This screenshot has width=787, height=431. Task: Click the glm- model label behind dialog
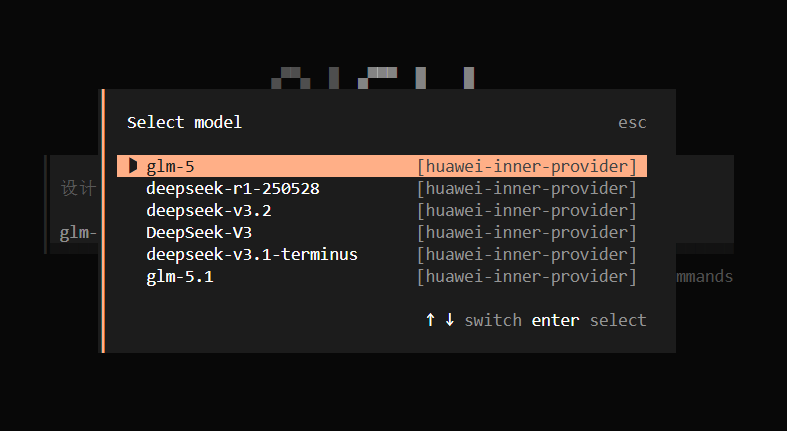(x=78, y=233)
